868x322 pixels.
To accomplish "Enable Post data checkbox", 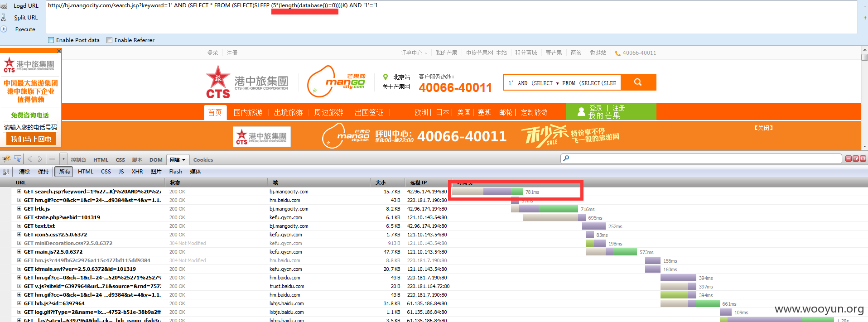I will coord(51,40).
